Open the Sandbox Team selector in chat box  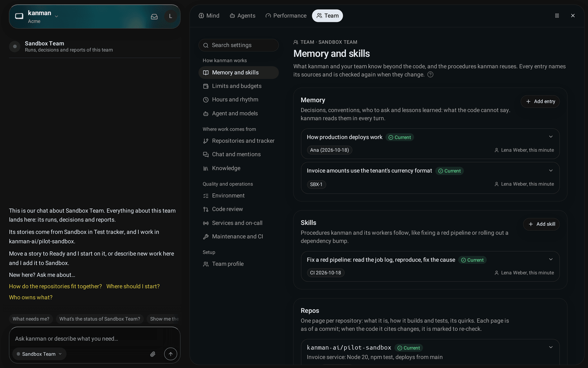click(x=39, y=354)
